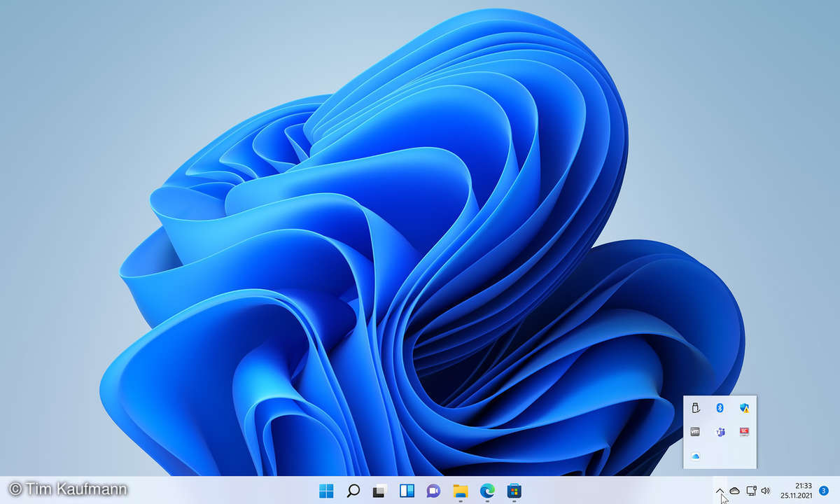This screenshot has height=504, width=840.
Task: Open the Widgets panel icon
Action: pyautogui.click(x=407, y=491)
